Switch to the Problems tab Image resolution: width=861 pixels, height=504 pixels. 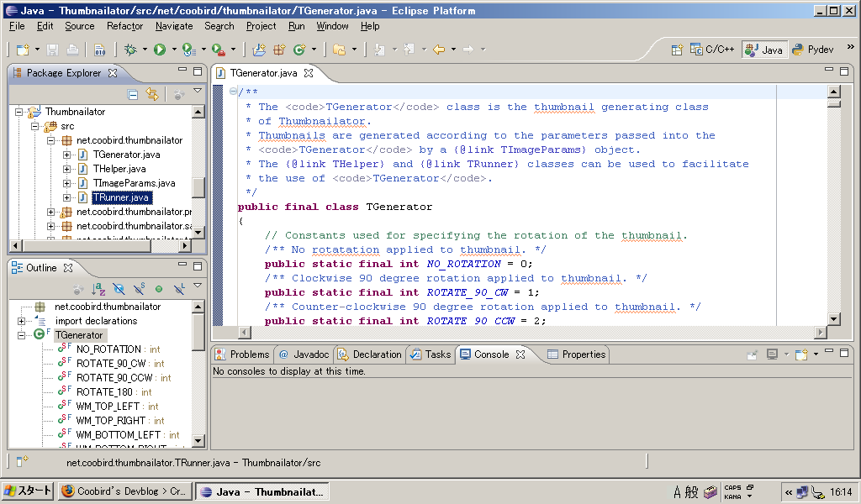tap(242, 354)
